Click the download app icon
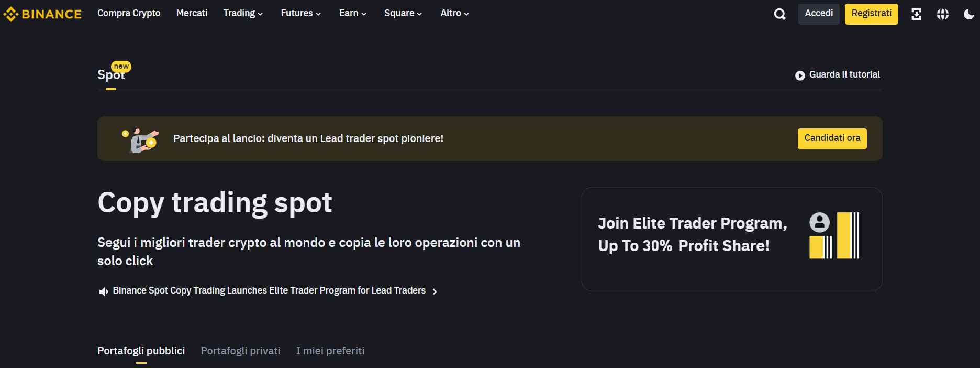Image resolution: width=980 pixels, height=368 pixels. [x=916, y=14]
